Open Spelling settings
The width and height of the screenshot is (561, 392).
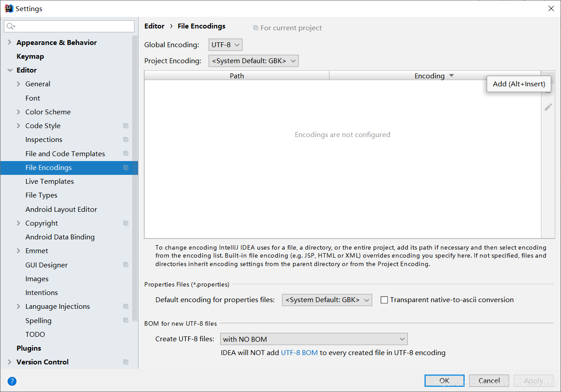click(x=38, y=320)
